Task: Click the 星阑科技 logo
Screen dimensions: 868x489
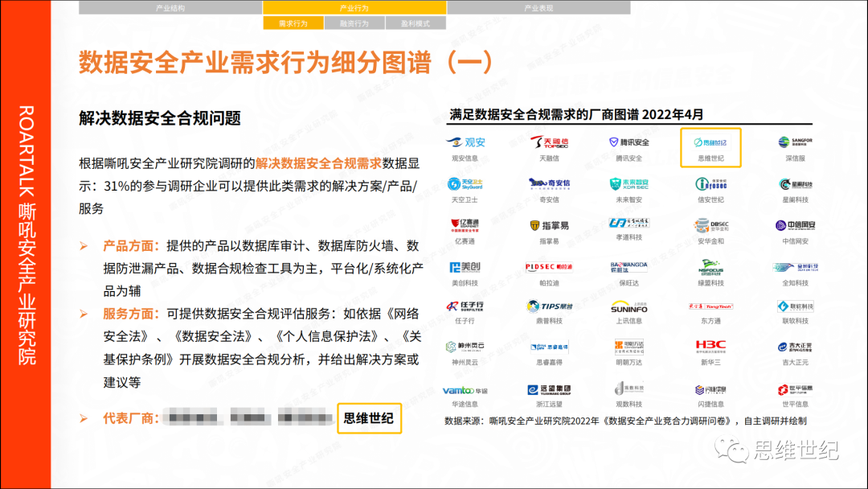Action: 795,184
